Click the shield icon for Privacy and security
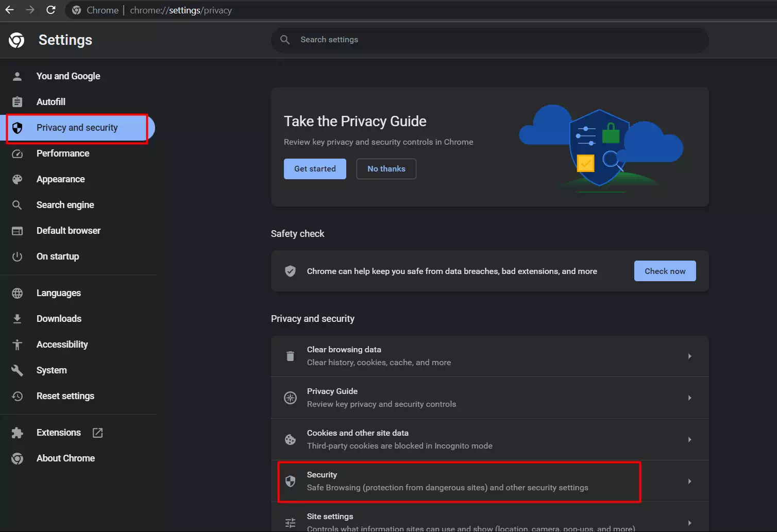Viewport: 777px width, 532px height. coord(17,128)
